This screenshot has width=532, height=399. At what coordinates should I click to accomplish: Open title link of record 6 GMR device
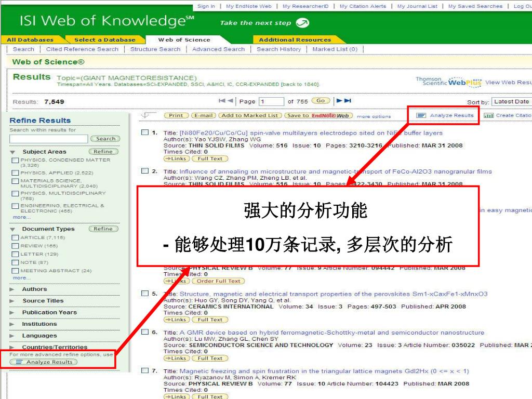332,332
